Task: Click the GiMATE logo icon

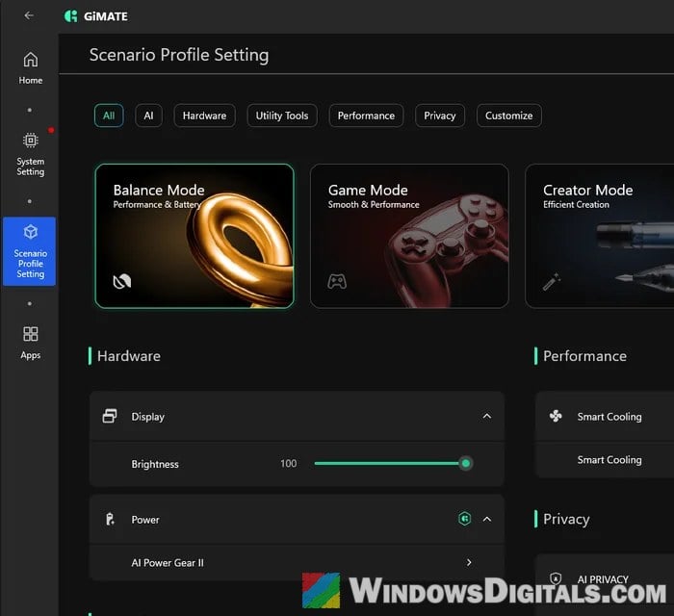Action: pyautogui.click(x=70, y=16)
